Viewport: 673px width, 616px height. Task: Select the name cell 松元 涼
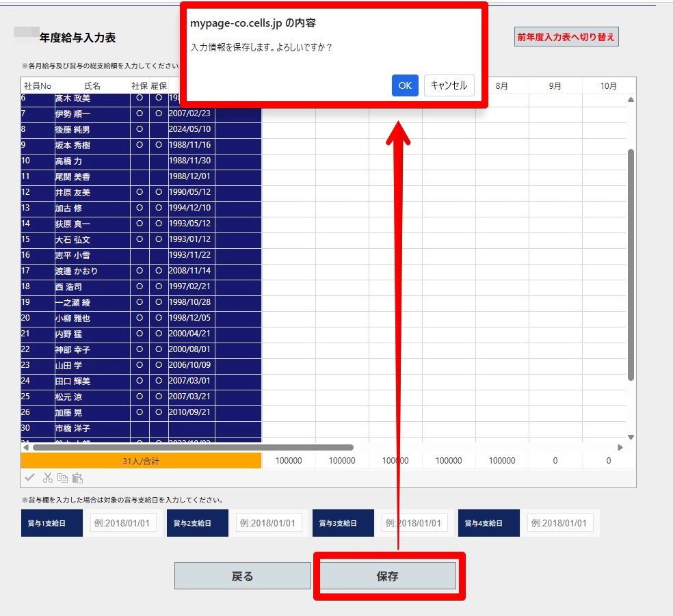92,397
